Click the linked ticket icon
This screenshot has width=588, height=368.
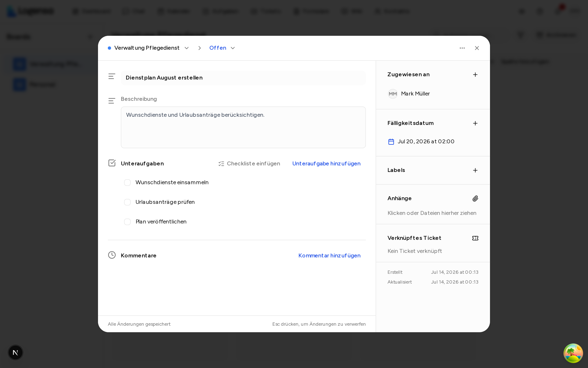click(x=475, y=238)
